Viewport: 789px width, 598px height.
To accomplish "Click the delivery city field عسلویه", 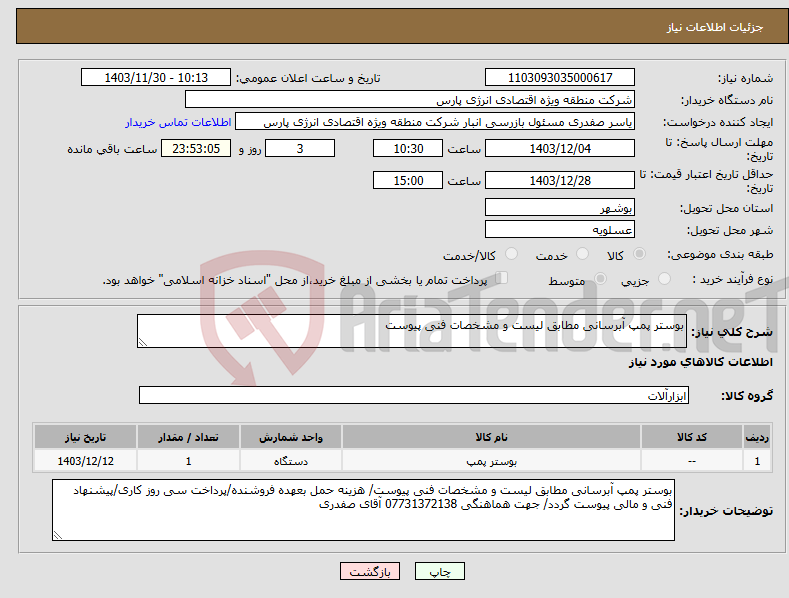I will [560, 230].
